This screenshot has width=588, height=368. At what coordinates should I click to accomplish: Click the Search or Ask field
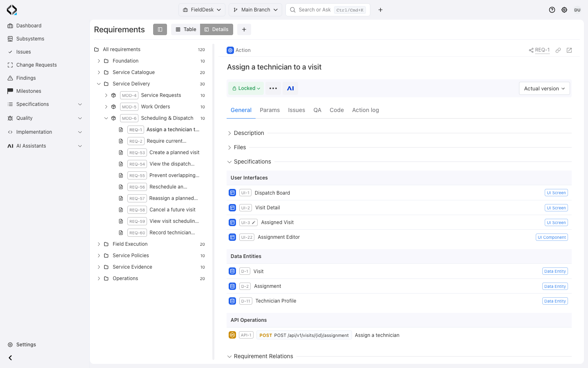tap(328, 10)
